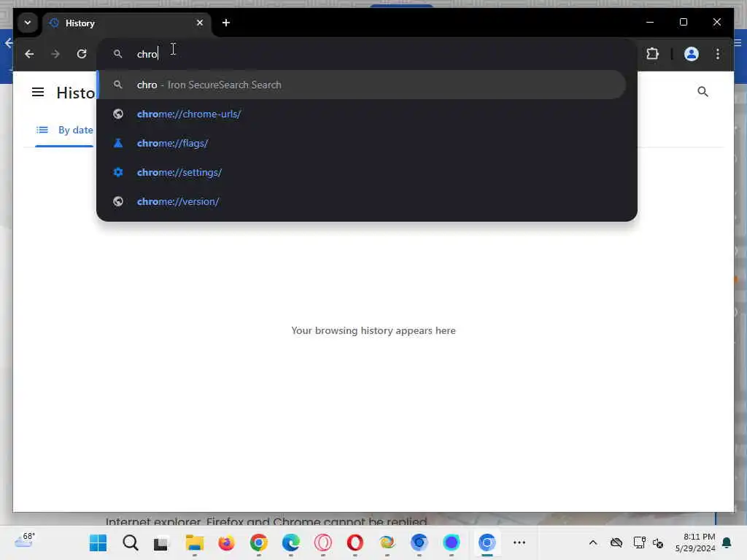
Task: Launch the purple circle browser on the taskbar
Action: point(451,542)
